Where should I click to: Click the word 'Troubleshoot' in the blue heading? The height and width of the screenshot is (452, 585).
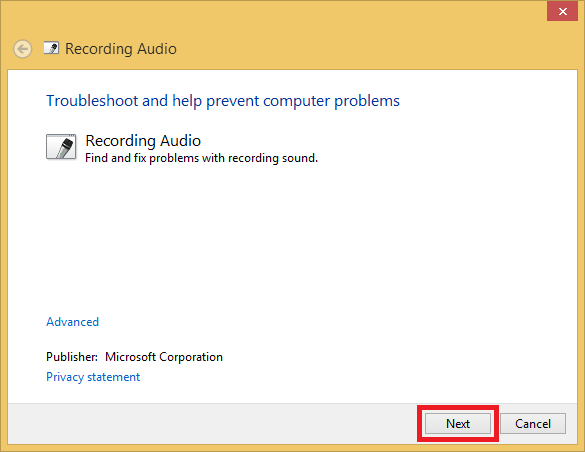point(92,101)
